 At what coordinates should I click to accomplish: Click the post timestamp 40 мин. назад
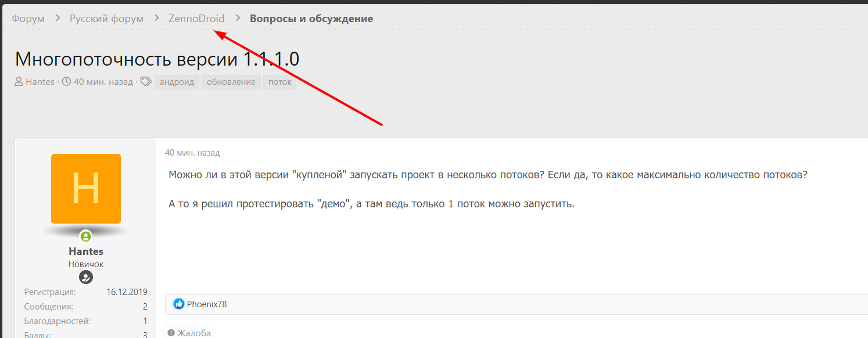pyautogui.click(x=192, y=153)
